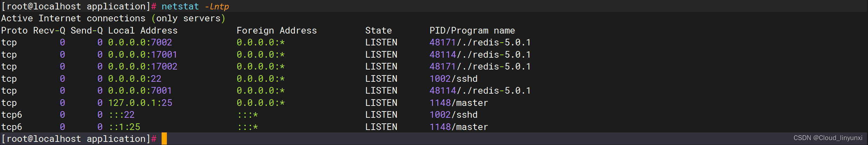Click LISTEN state in the 7002 row
Screen dimensions: 868x145
[x=381, y=42]
